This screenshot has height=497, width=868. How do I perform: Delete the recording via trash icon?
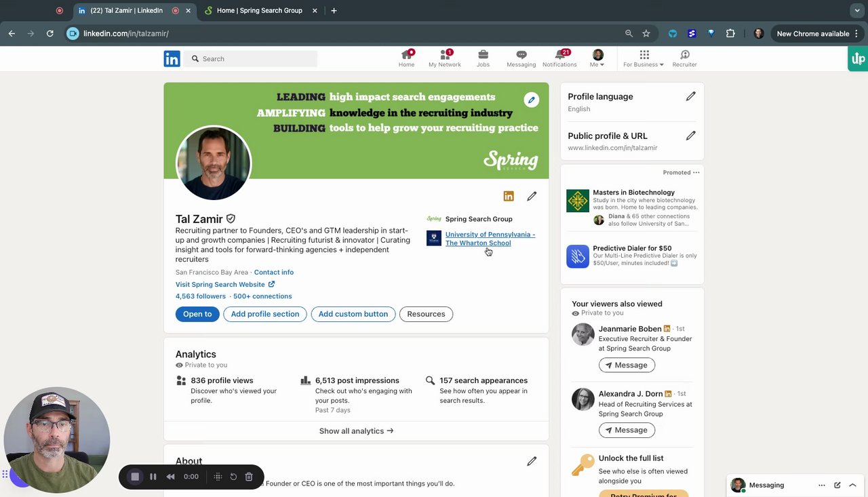[249, 477]
